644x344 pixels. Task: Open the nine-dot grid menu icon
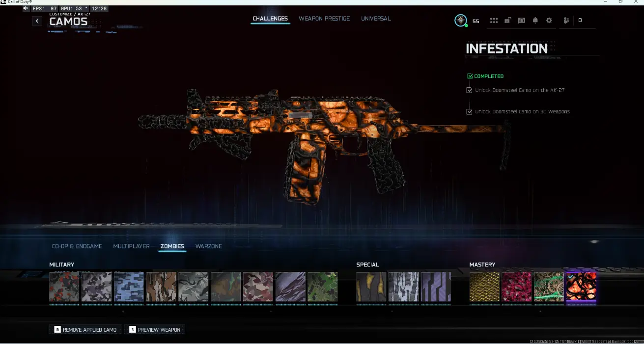(494, 21)
